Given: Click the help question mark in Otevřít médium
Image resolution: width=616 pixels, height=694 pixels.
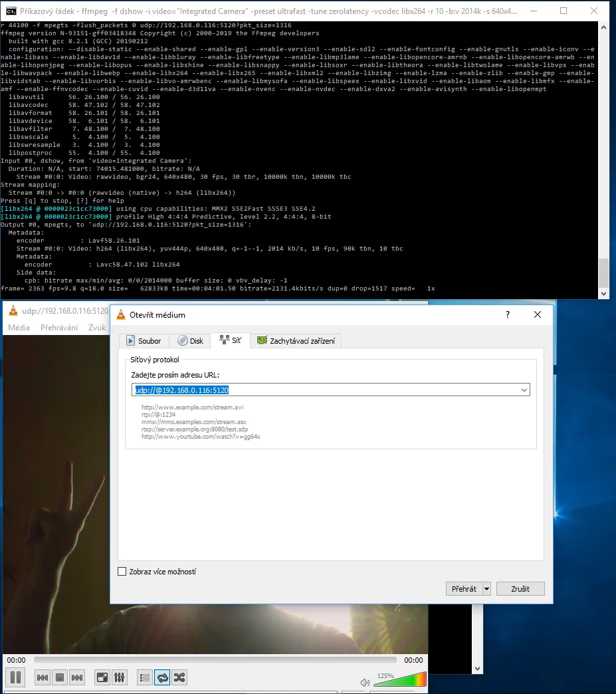Looking at the screenshot, I should (x=508, y=314).
